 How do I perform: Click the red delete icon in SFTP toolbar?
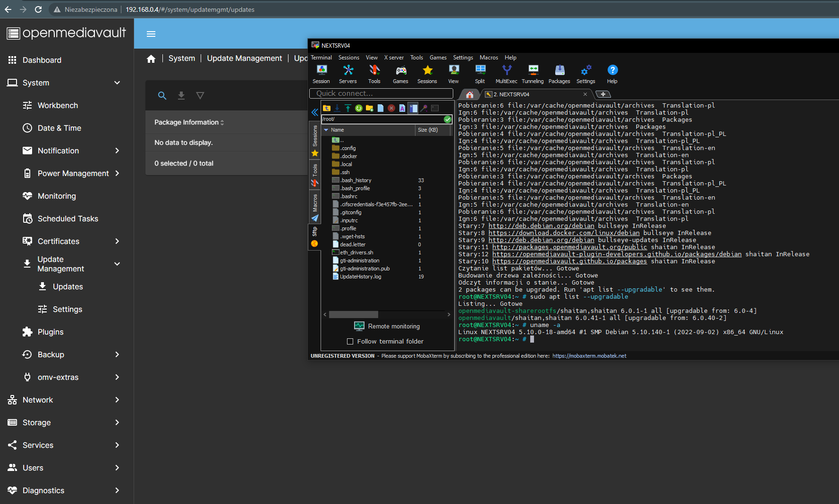click(x=391, y=108)
